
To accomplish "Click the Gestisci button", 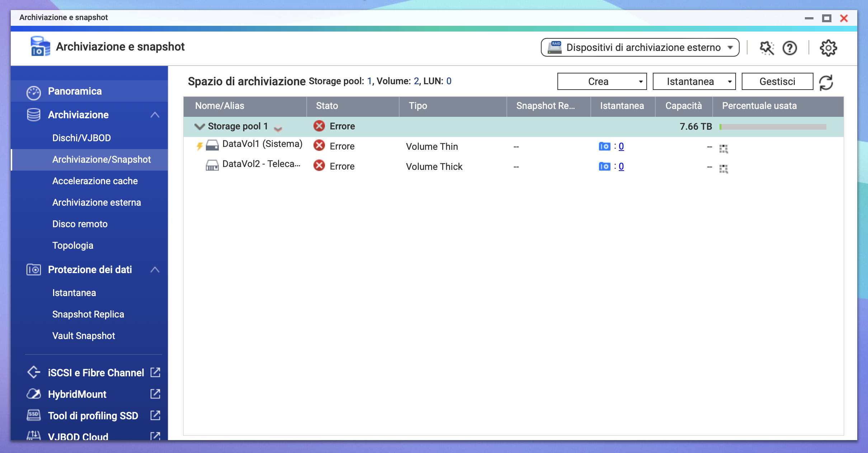I will pos(777,81).
